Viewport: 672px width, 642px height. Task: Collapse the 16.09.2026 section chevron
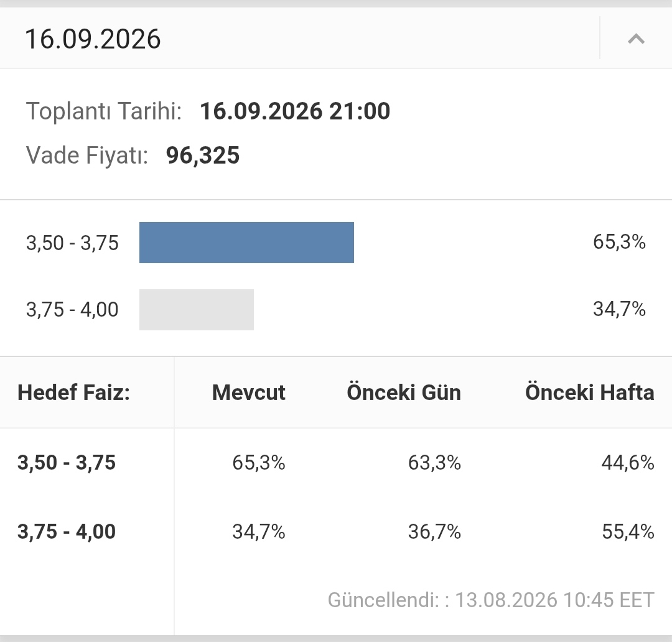(x=636, y=39)
